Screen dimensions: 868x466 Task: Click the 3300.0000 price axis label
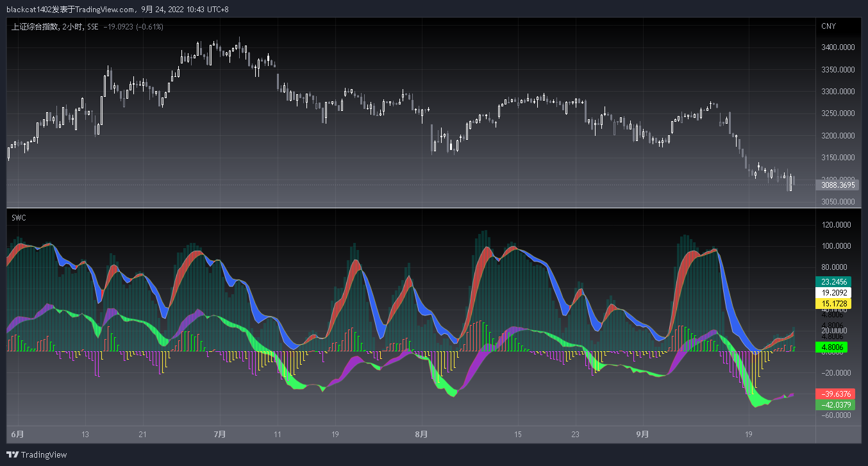click(x=838, y=92)
